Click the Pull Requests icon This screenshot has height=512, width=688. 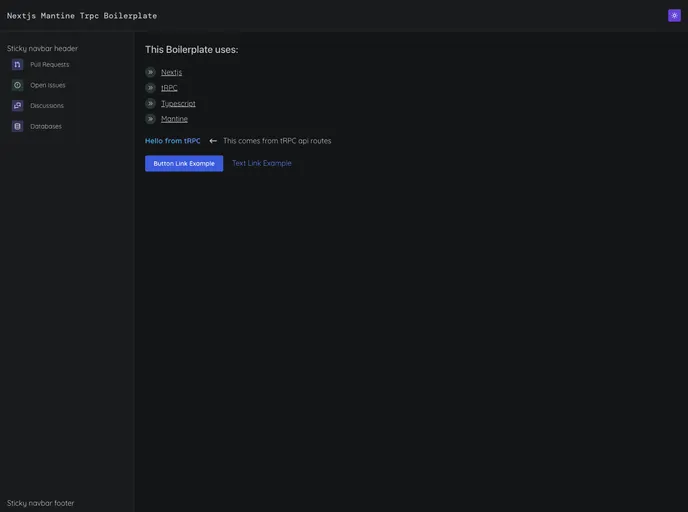pos(17,64)
